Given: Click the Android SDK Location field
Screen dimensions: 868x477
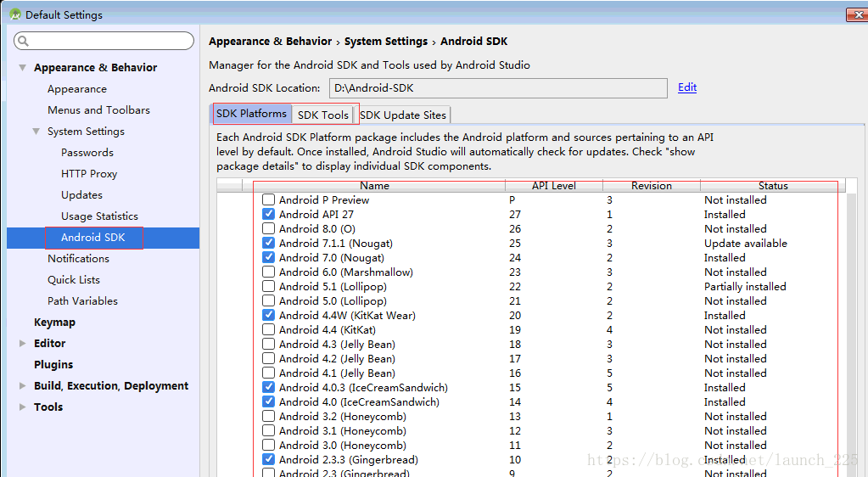Looking at the screenshot, I should tap(498, 88).
